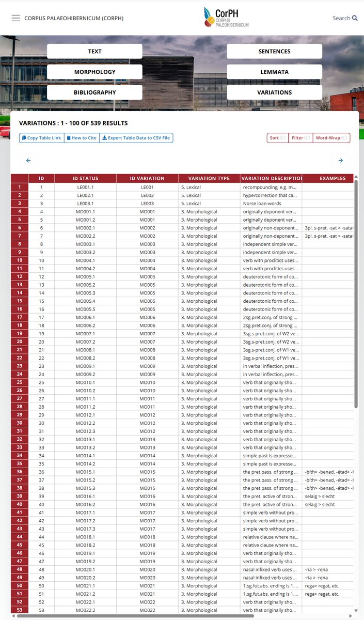Click cell MO008.2
The height and width of the screenshot is (620, 364).
(x=85, y=358)
